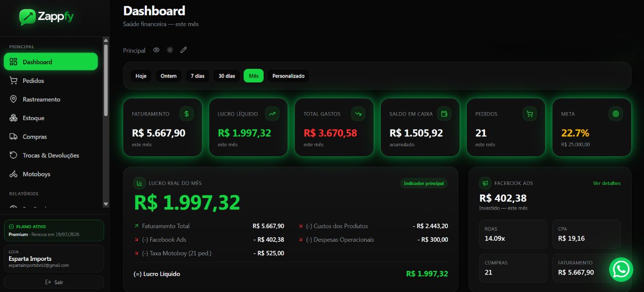Navigate to Compras
The height and width of the screenshot is (292, 644).
pos(51,137)
